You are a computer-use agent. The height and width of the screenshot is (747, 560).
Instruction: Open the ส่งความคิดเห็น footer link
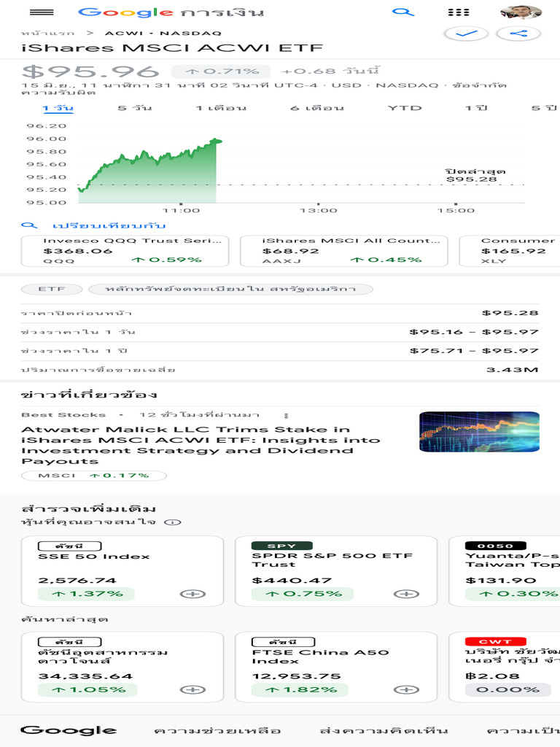click(384, 730)
